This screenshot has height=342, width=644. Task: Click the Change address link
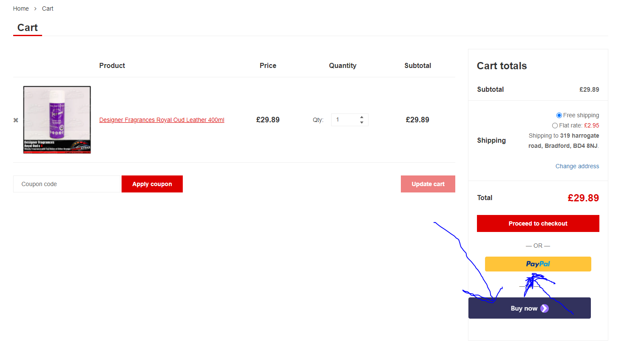[577, 166]
